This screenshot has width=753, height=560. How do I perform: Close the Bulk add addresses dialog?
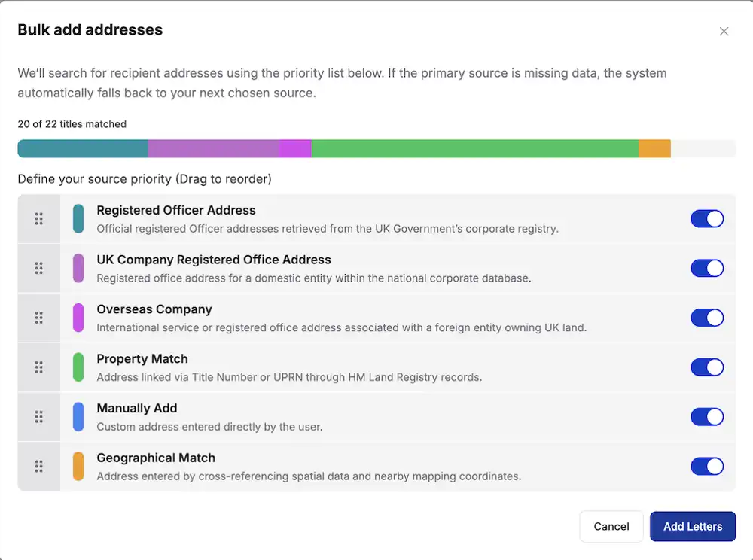(724, 31)
